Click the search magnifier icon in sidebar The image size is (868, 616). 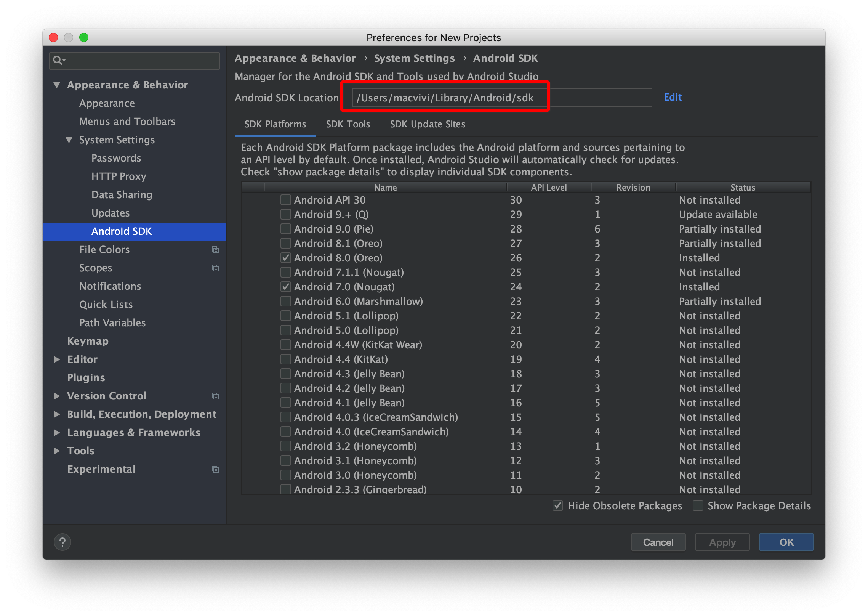[x=59, y=60]
